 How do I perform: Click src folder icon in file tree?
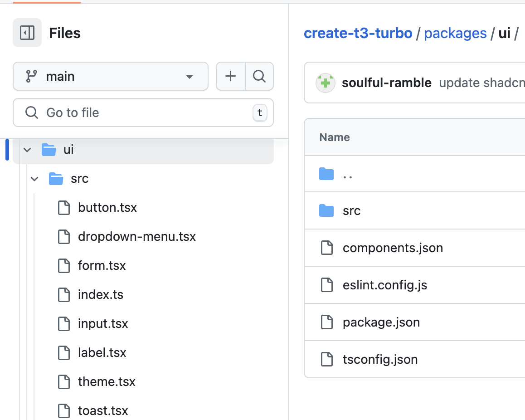(x=56, y=179)
